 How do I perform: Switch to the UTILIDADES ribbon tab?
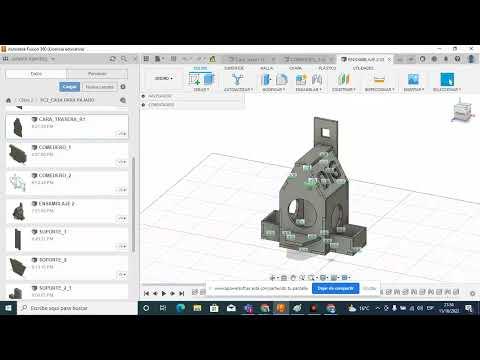pyautogui.click(x=363, y=68)
